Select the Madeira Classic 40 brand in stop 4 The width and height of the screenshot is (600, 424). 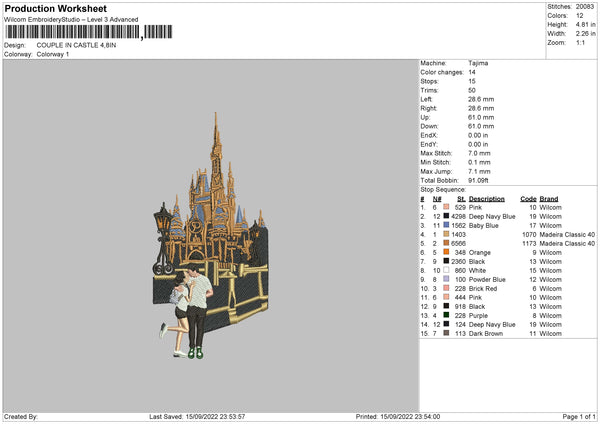567,234
